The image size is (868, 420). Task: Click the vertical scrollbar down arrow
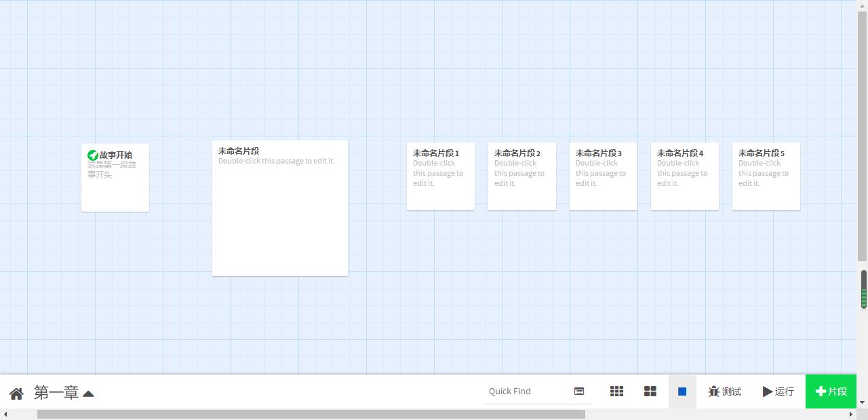tap(863, 402)
